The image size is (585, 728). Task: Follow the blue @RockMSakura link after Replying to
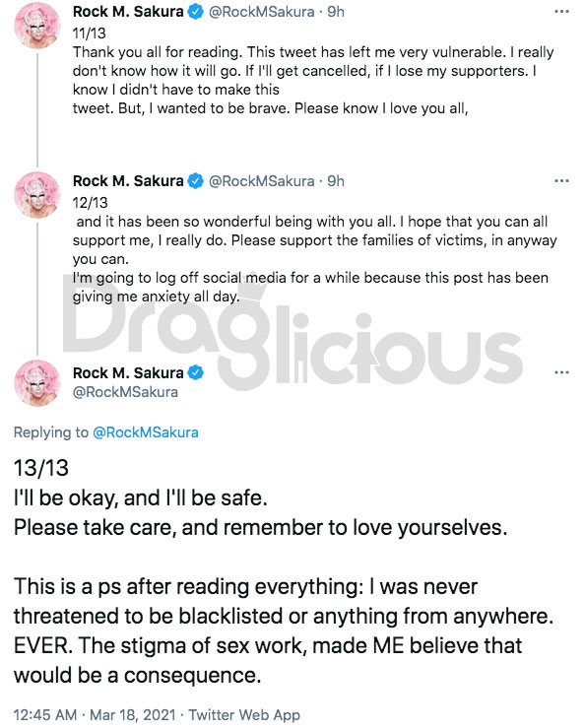(146, 432)
